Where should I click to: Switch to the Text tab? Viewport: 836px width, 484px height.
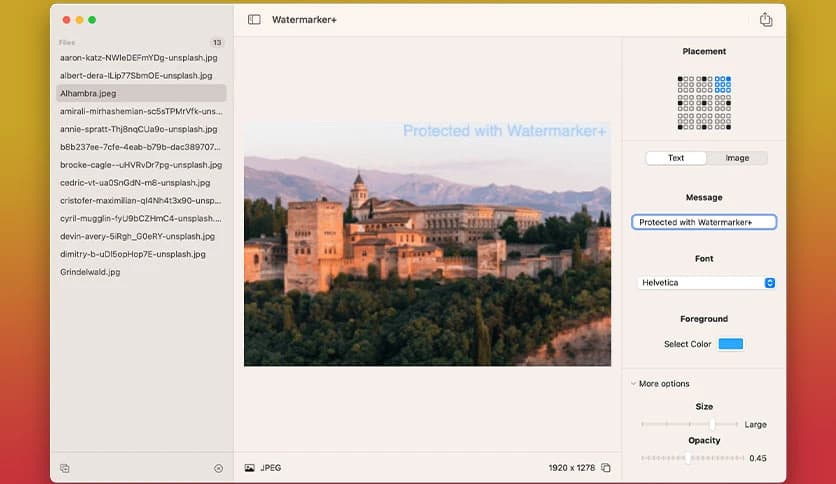pyautogui.click(x=676, y=158)
